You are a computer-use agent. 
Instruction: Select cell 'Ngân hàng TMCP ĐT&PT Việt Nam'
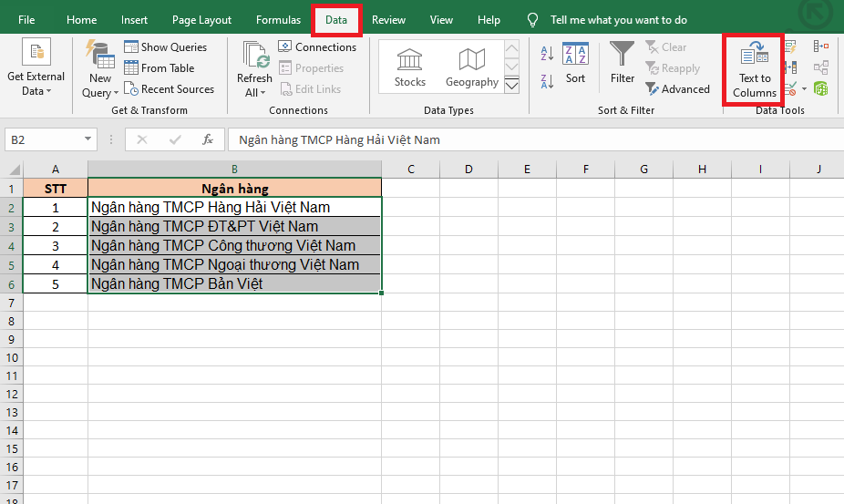pyautogui.click(x=234, y=226)
